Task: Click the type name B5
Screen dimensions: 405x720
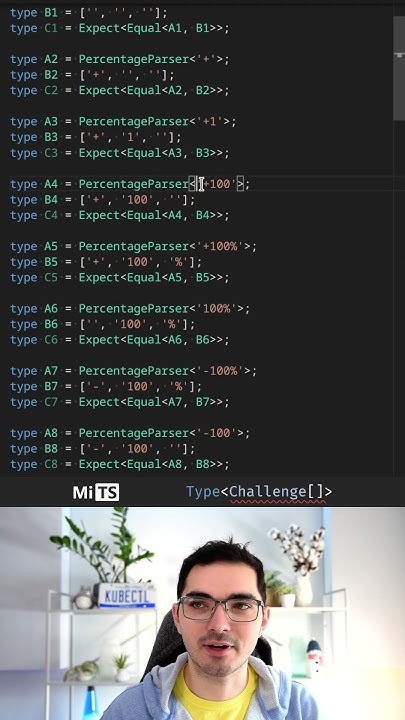Action: 51,262
